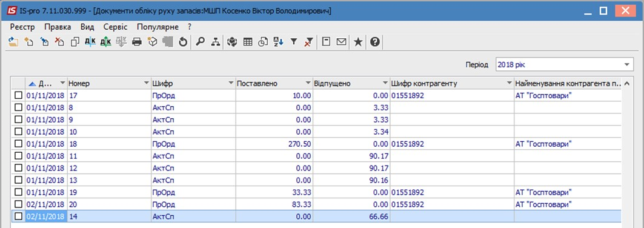
Task: Select the checkbox for document number 12
Action: [x=18, y=168]
